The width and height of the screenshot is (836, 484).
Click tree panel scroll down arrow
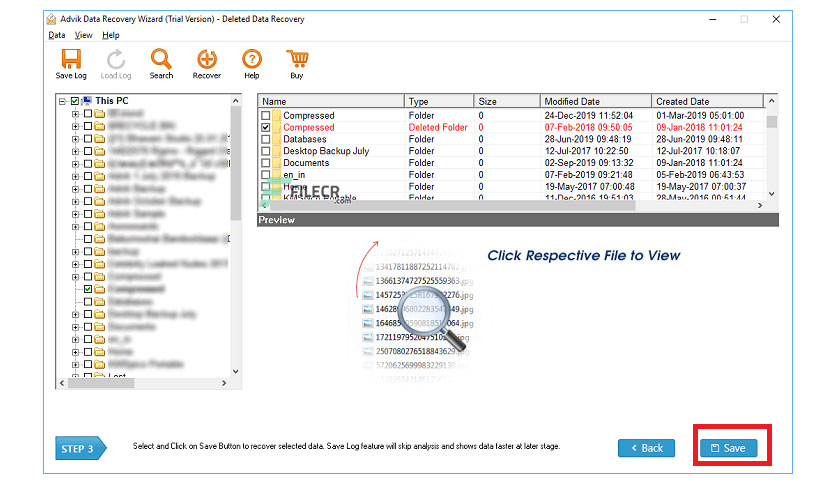pyautogui.click(x=236, y=372)
